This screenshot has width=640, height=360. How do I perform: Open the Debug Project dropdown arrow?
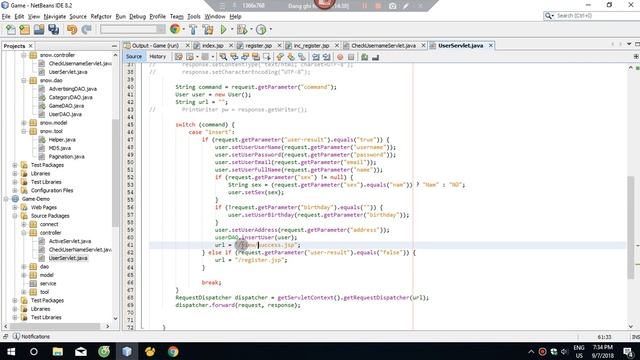tap(251, 29)
